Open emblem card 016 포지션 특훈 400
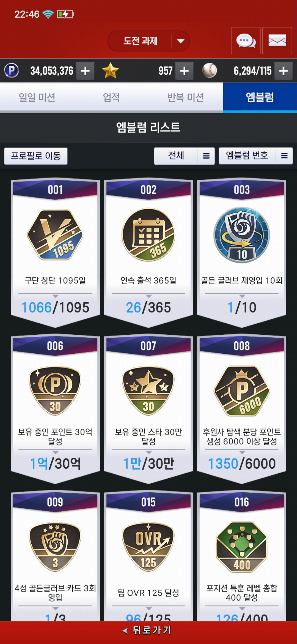This screenshot has width=297, height=644. click(x=242, y=556)
